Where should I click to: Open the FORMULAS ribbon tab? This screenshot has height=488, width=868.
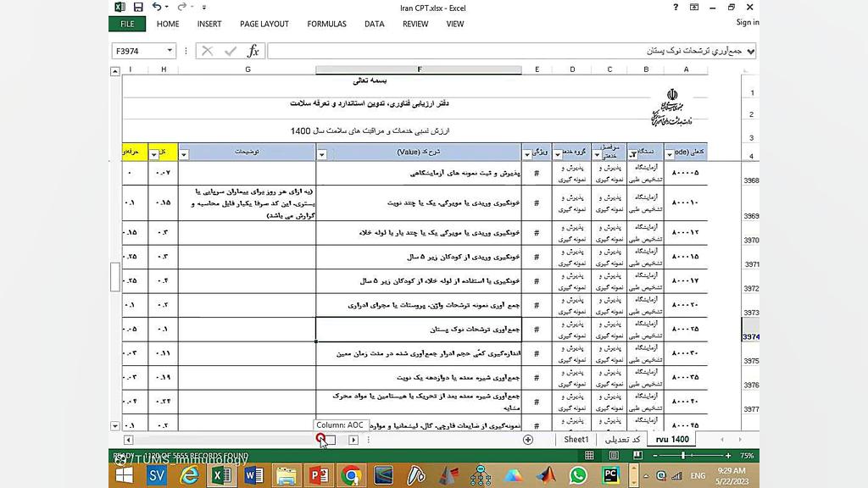(326, 25)
